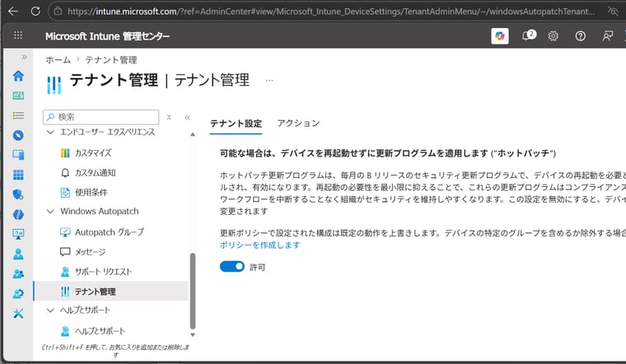Collapse the Windows Autopatch section
The width and height of the screenshot is (626, 364).
(50, 211)
